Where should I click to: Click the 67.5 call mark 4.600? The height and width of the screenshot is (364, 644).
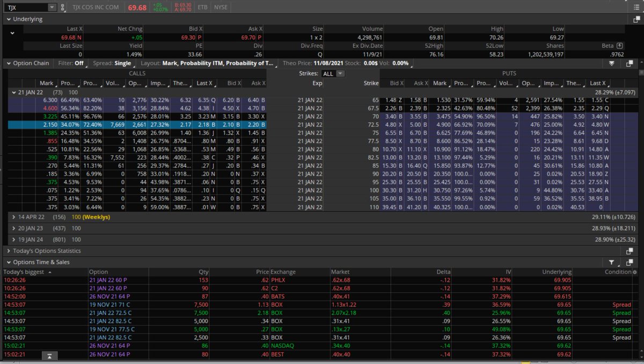(50, 108)
